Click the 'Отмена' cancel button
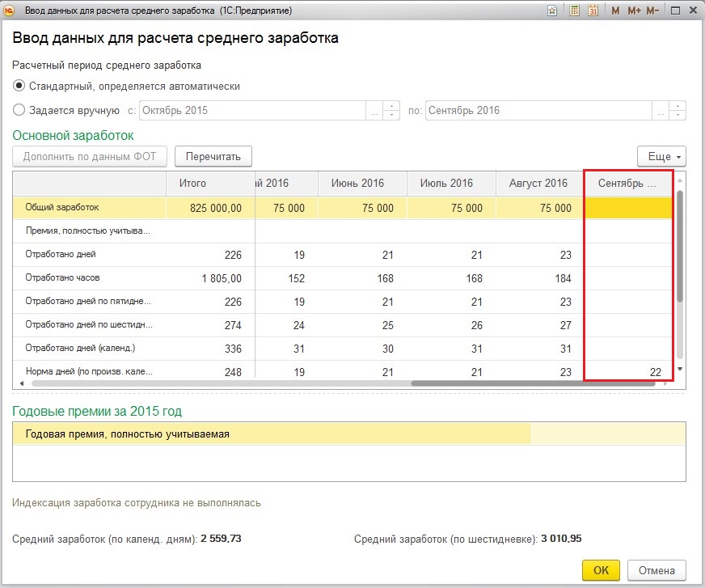705x588 pixels. tap(656, 570)
